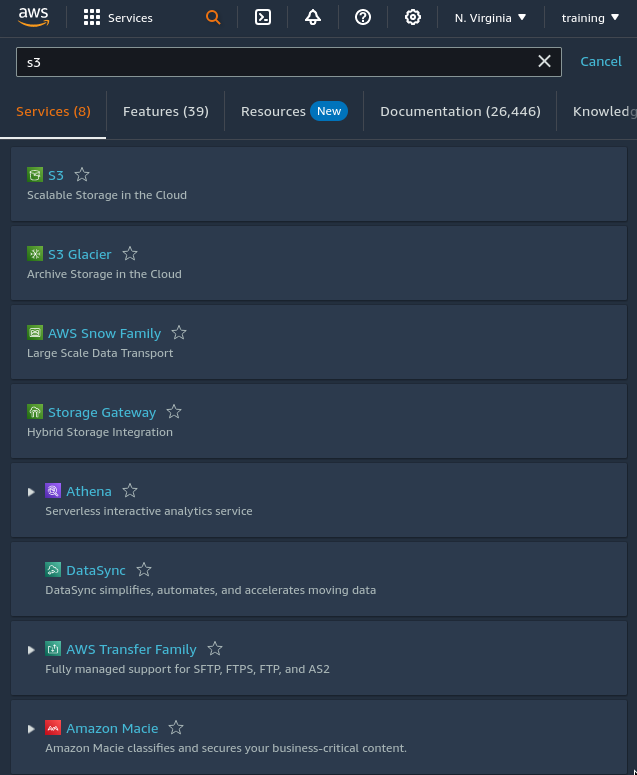Click the help question mark icon
The image size is (637, 775).
pyautogui.click(x=363, y=17)
